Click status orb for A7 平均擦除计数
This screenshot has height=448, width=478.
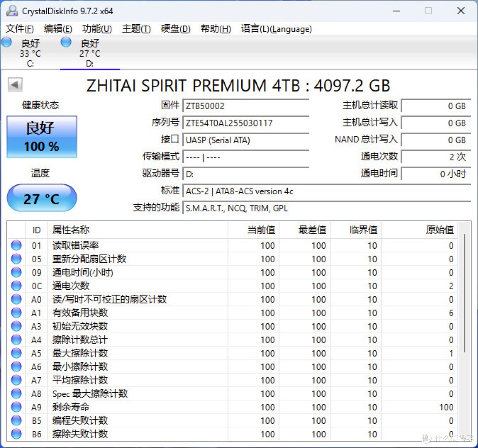16,380
